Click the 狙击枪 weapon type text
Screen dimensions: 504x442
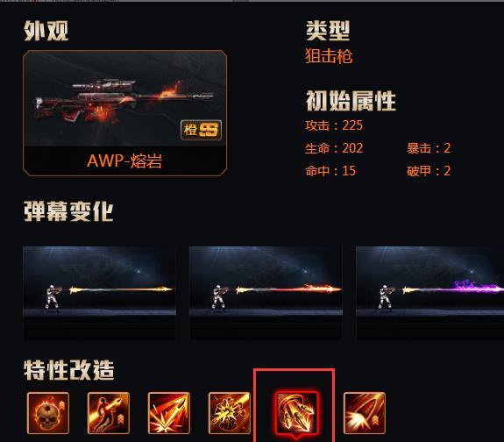tap(329, 56)
